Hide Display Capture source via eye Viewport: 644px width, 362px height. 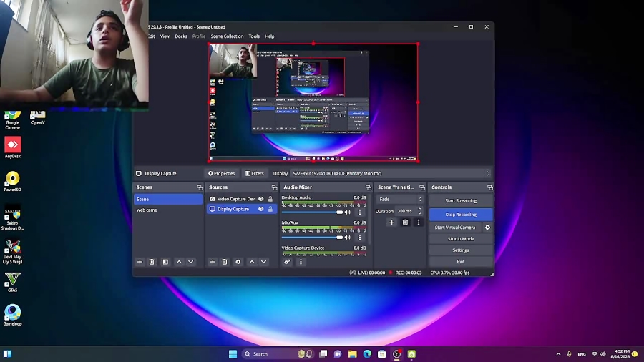[x=260, y=210]
